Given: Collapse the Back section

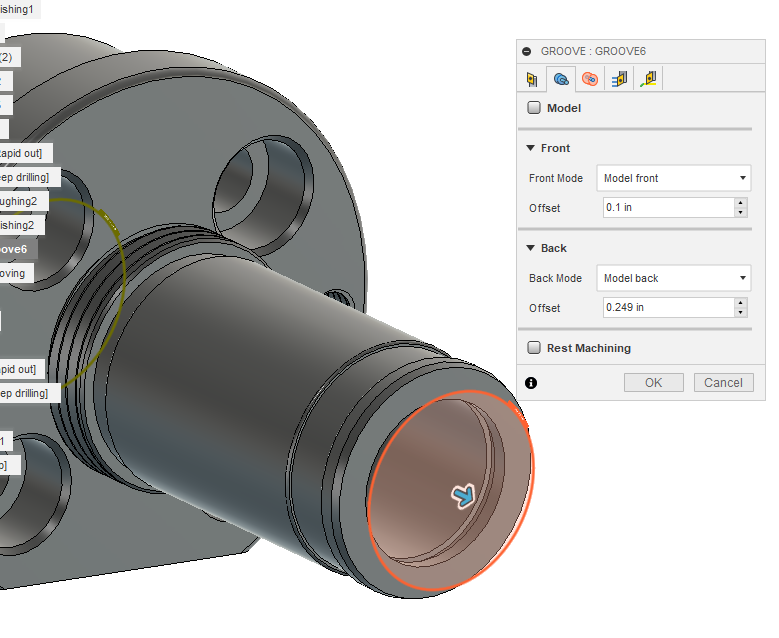Looking at the screenshot, I should 531,248.
